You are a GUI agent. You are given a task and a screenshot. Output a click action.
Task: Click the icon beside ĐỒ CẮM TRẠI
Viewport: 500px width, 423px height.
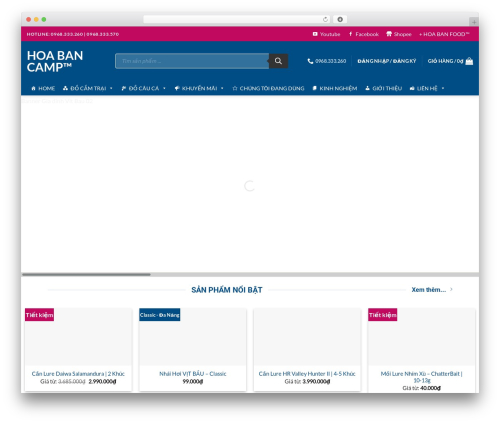65,88
